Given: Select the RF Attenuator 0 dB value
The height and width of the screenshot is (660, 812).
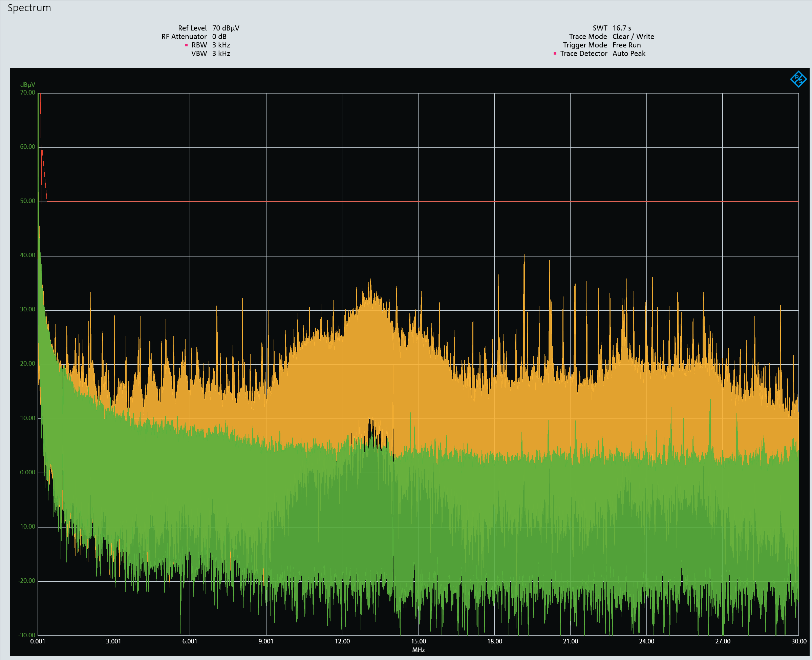Looking at the screenshot, I should (219, 37).
